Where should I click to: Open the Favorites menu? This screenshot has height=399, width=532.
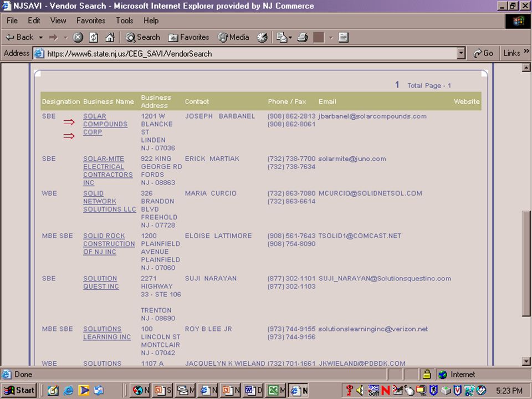90,21
